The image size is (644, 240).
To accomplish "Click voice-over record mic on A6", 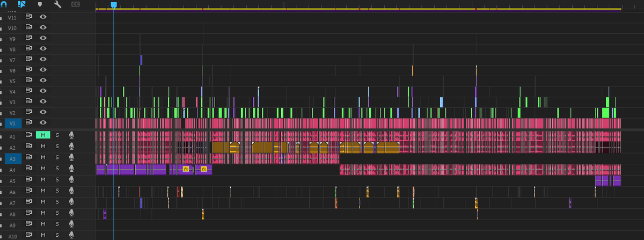I will click(71, 191).
